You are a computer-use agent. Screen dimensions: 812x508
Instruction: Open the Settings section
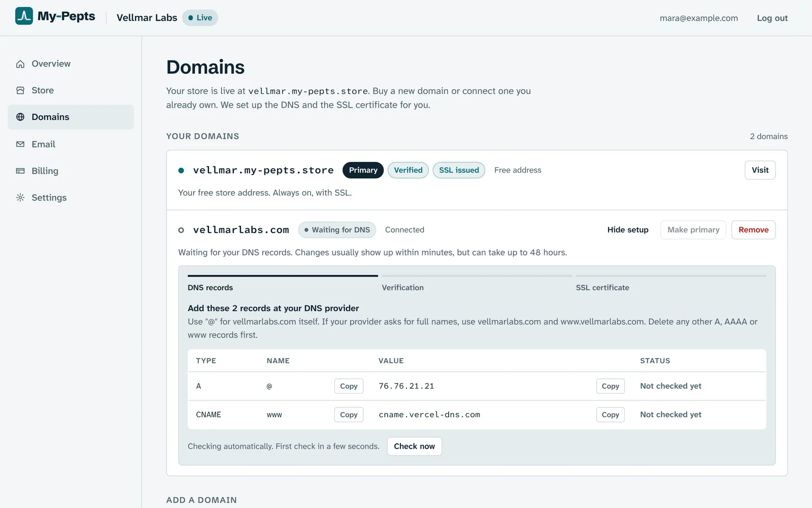[71, 198]
